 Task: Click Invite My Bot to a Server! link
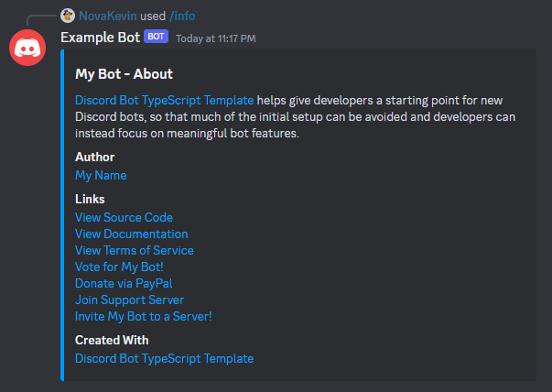pyautogui.click(x=143, y=316)
